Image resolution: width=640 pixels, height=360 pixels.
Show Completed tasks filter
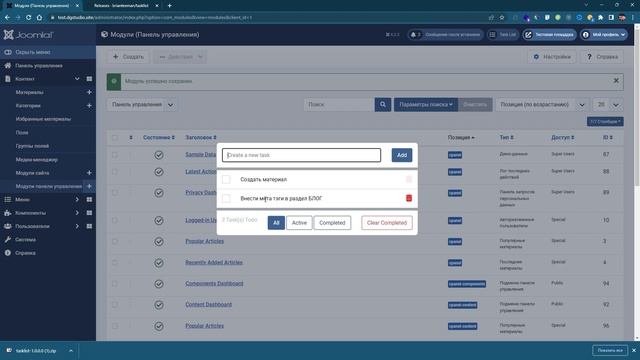click(x=332, y=223)
